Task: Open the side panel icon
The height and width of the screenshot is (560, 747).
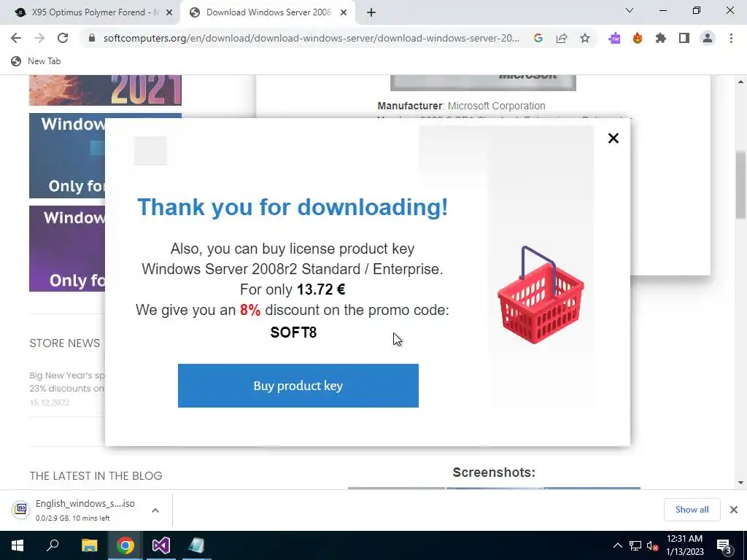Action: (684, 38)
